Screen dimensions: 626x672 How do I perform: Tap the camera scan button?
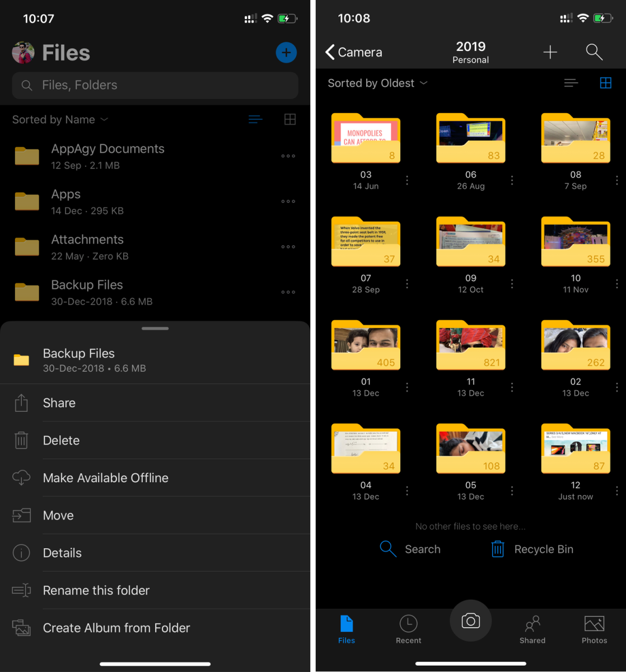pos(471,620)
